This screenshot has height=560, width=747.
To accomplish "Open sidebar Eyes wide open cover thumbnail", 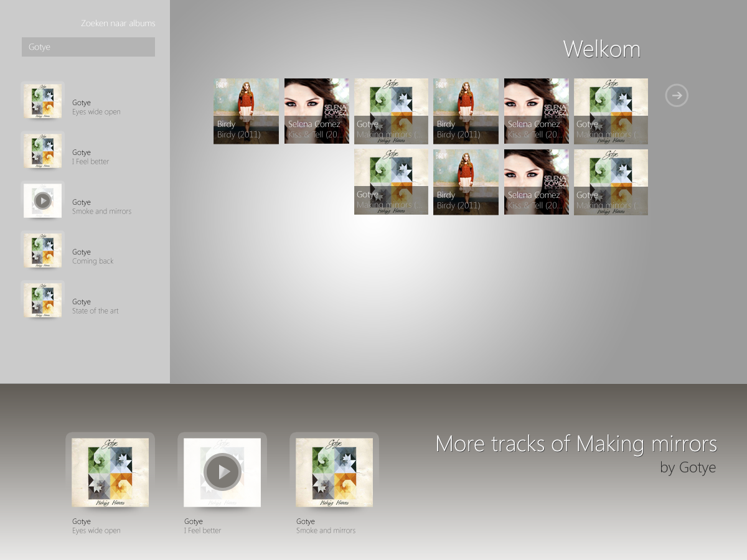I will 42,101.
